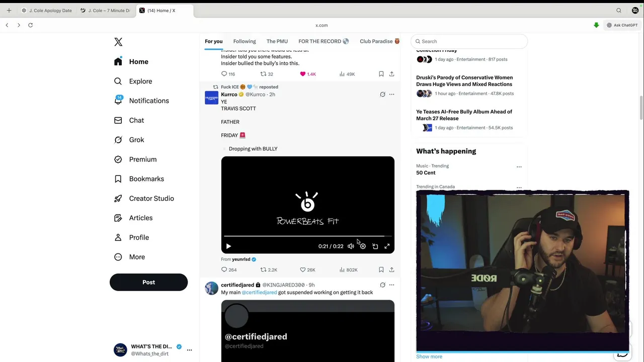The height and width of the screenshot is (362, 644).
Task: Open Kurrco post's Grok explain icon
Action: 382,95
